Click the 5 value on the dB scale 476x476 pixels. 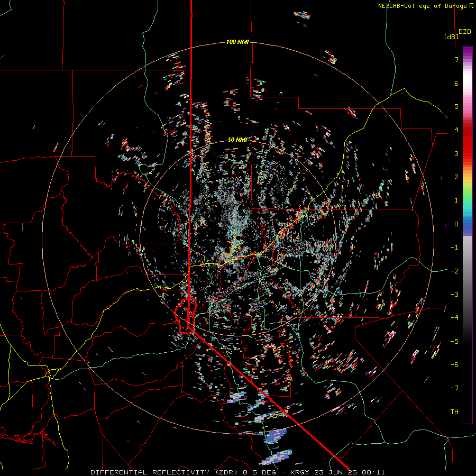point(456,106)
